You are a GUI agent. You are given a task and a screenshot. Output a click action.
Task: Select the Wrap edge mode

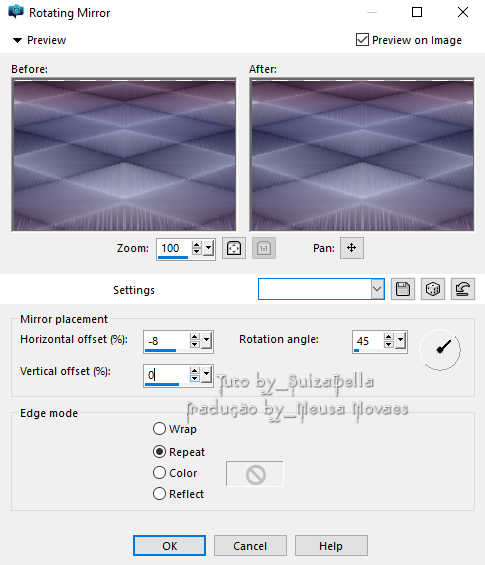click(x=159, y=429)
